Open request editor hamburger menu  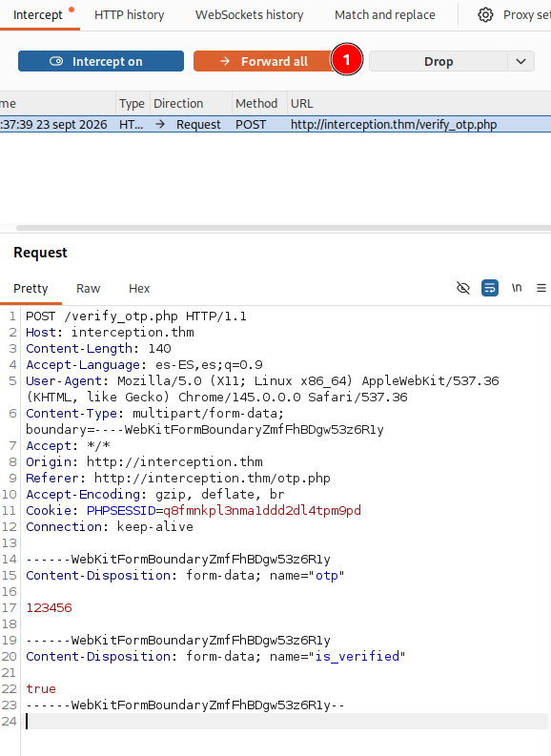[541, 288]
